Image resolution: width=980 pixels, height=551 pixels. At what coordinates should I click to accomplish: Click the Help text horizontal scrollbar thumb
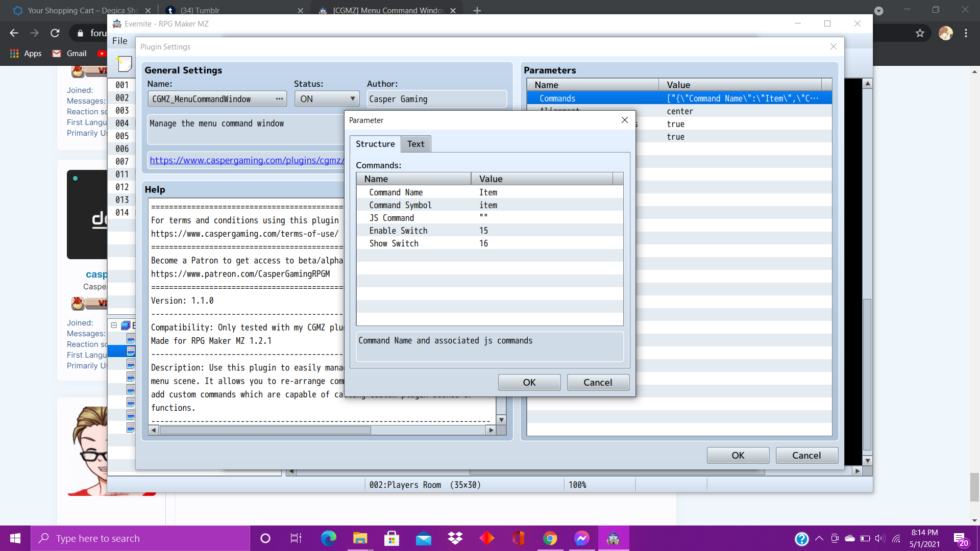pyautogui.click(x=265, y=430)
